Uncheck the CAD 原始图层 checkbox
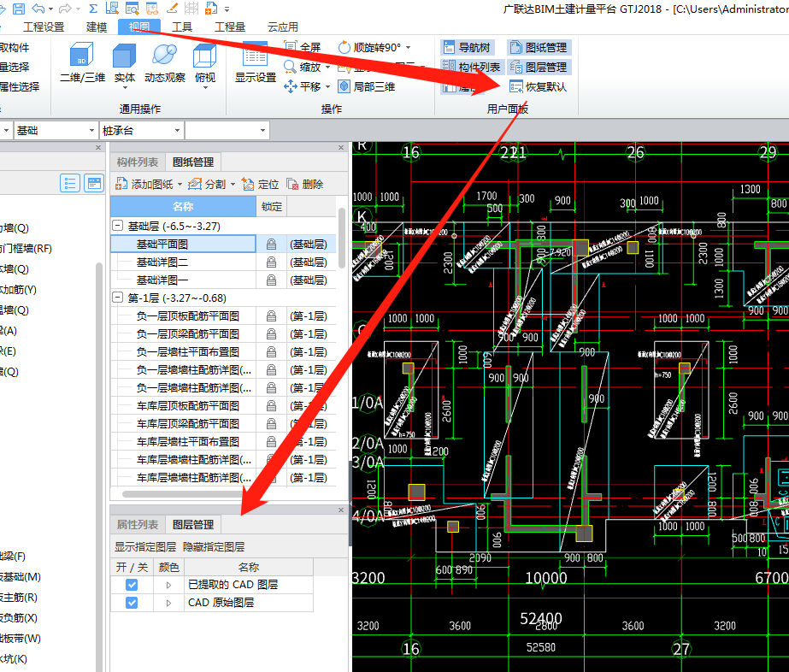 coord(132,603)
